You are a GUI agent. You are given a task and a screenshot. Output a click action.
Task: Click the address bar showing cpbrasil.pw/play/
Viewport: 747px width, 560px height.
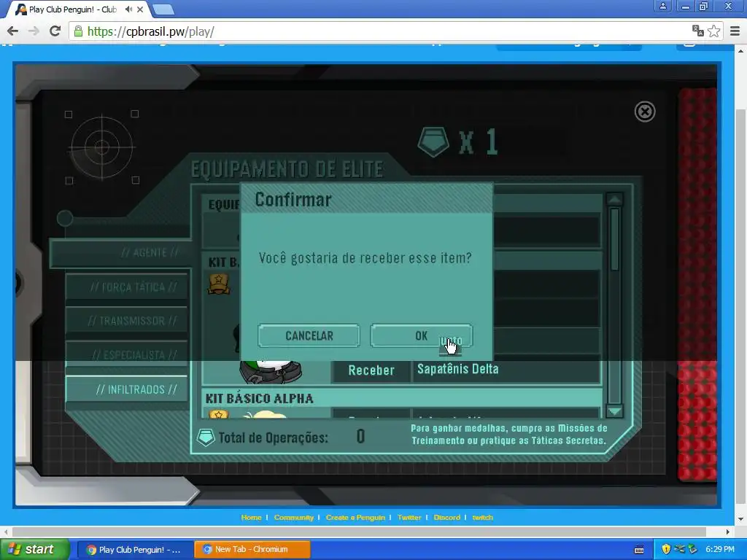coord(381,31)
